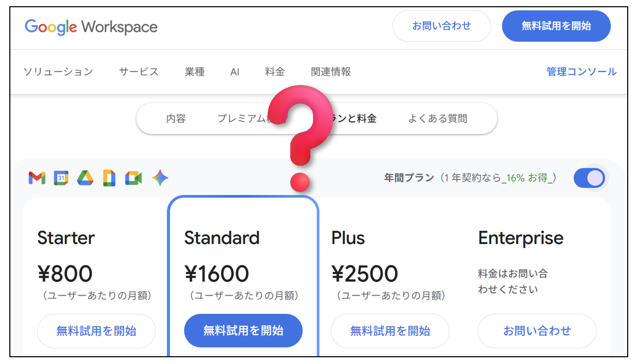The width and height of the screenshot is (636, 364).
Task: Toggle the 年間プラン annual billing switch
Action: tap(589, 178)
